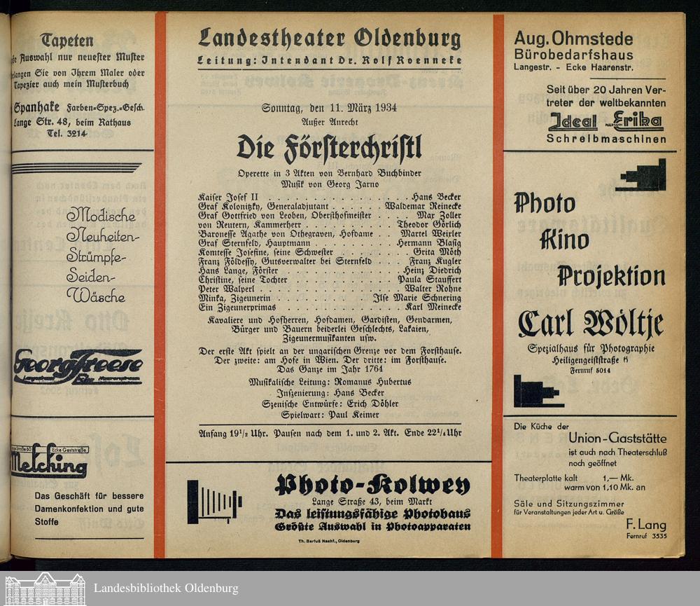Image resolution: width=700 pixels, height=606 pixels.
Task: Click the Ideal typewriter brand logo
Action: 573,122
